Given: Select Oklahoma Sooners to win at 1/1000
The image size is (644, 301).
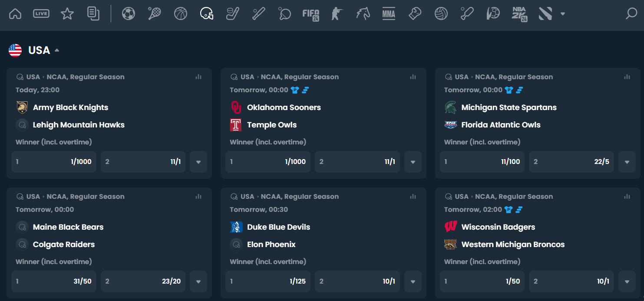Looking at the screenshot, I should [268, 161].
